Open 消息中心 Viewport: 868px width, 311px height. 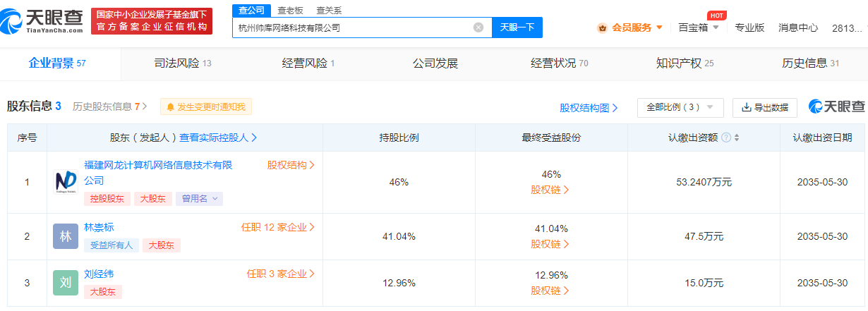(798, 28)
